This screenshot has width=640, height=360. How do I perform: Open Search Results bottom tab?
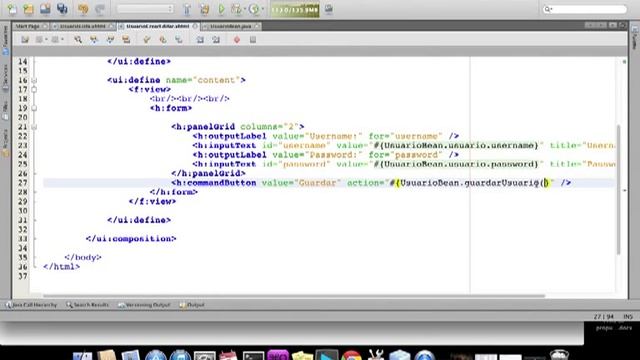pos(87,305)
